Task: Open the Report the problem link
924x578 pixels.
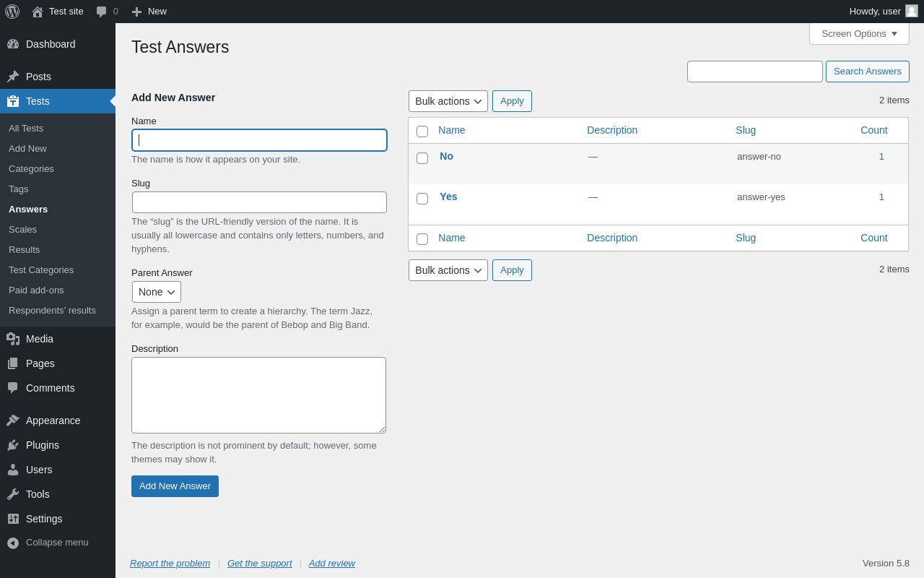Action: [170, 564]
